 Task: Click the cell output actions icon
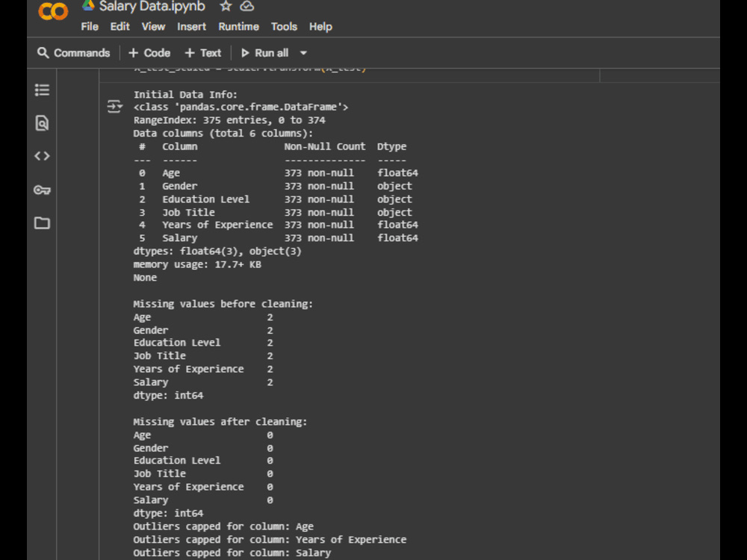114,106
